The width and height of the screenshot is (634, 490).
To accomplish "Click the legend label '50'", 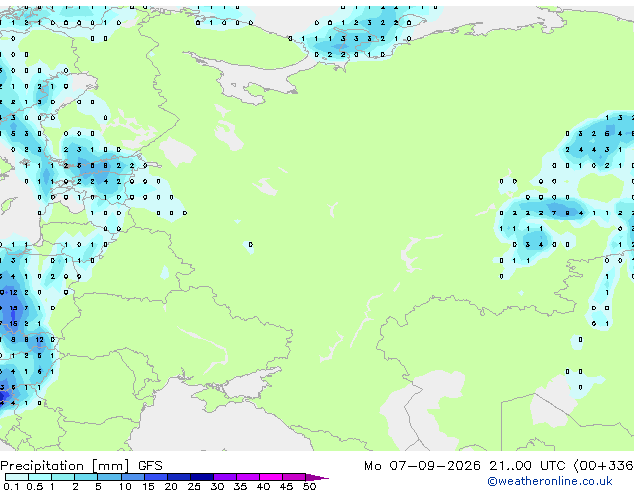I will tap(309, 486).
